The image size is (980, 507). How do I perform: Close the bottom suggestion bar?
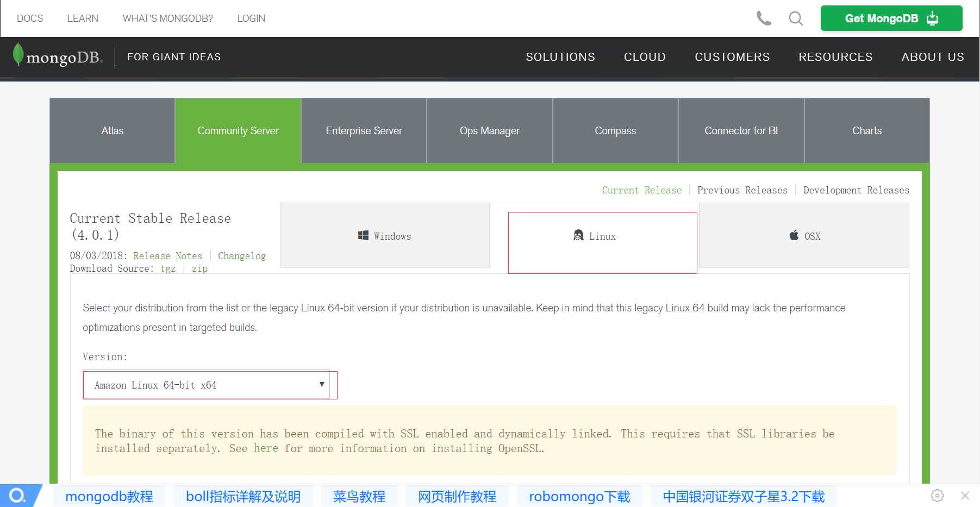click(965, 496)
